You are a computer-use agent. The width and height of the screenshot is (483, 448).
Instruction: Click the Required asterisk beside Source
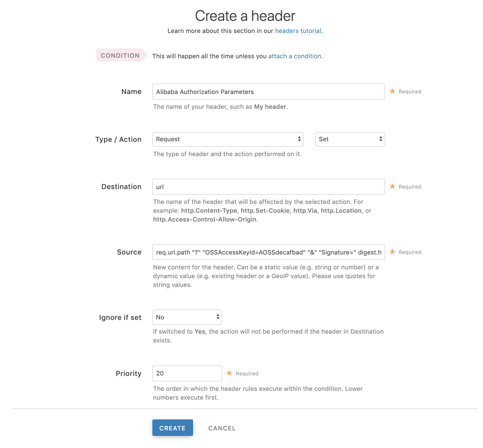(x=393, y=252)
